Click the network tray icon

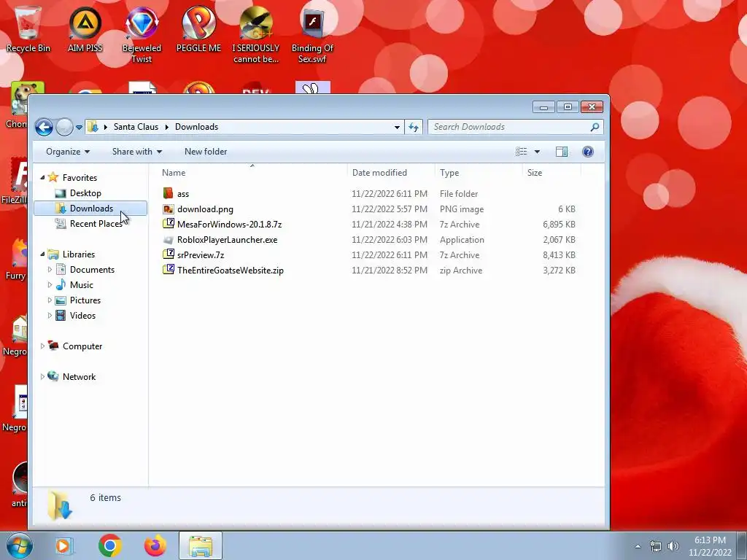pos(656,546)
